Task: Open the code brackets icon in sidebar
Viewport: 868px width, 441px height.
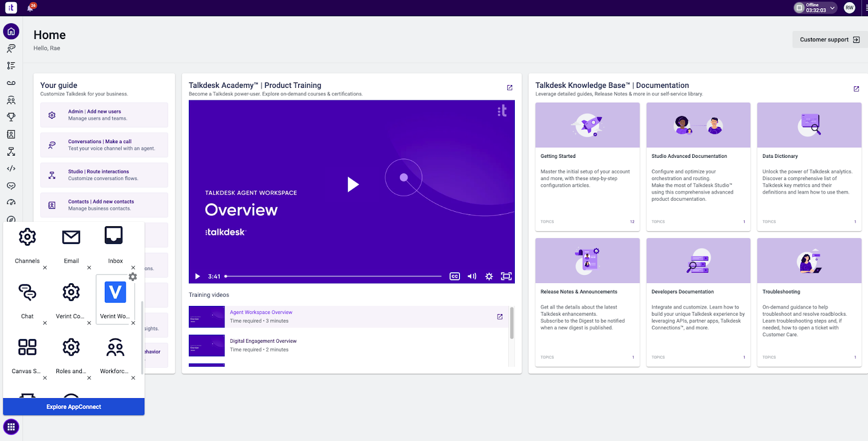Action: tap(11, 169)
